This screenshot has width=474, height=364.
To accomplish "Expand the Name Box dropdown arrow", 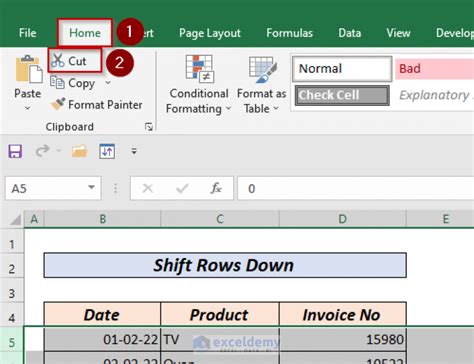I will pos(91,187).
